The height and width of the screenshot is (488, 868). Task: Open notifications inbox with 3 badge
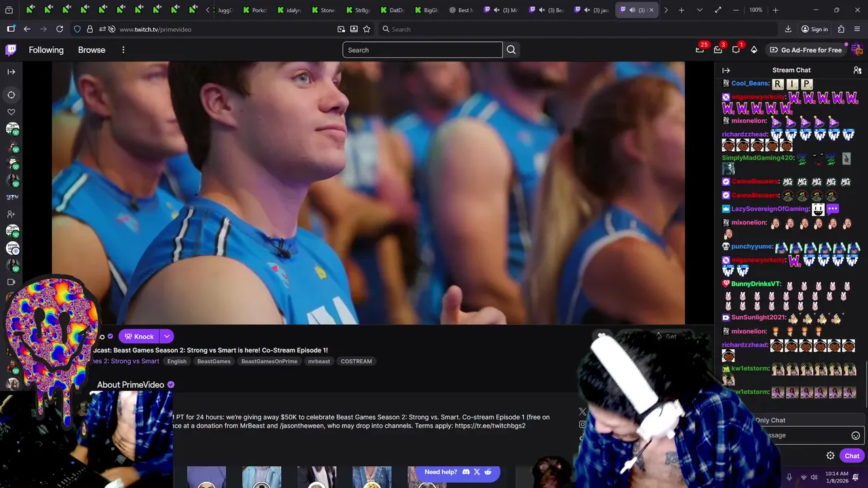click(x=718, y=49)
